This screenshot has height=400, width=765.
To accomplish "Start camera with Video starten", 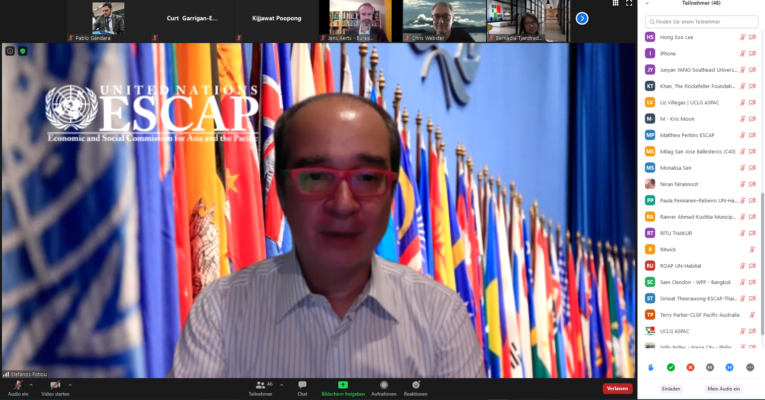I will click(55, 388).
